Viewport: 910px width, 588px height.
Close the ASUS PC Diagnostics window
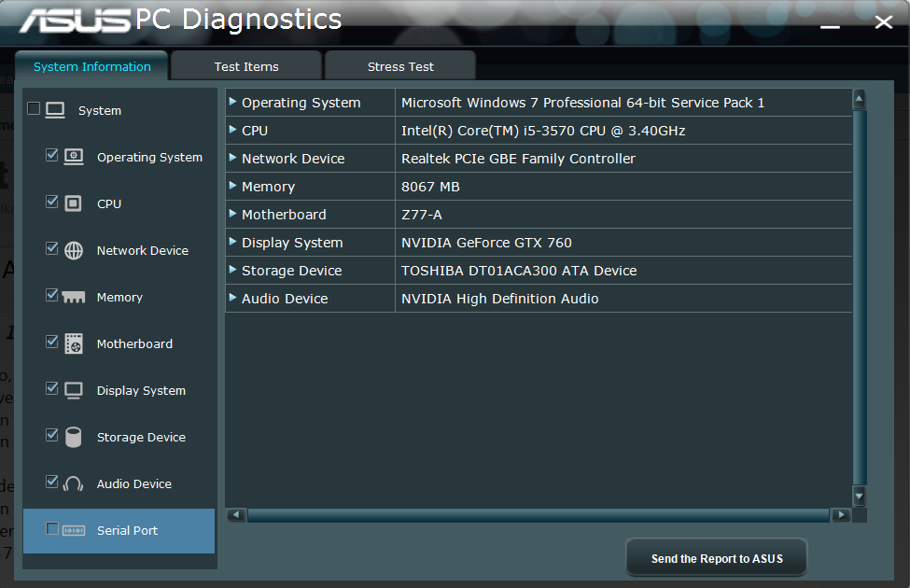pos(883,22)
